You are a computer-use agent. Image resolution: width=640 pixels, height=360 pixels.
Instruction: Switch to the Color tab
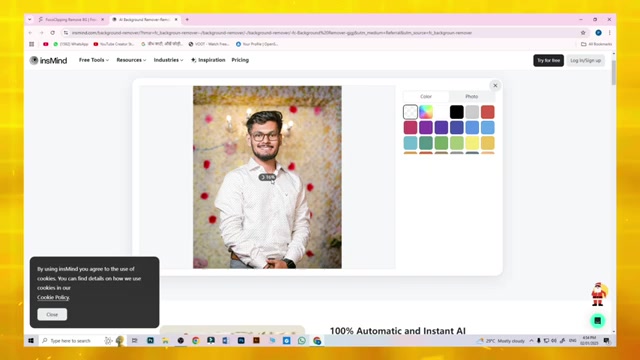click(x=426, y=96)
